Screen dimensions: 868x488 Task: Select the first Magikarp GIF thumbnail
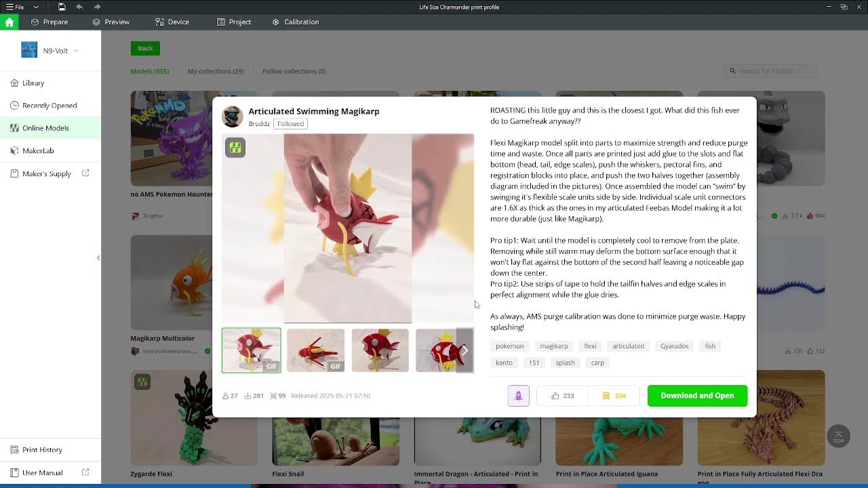point(251,350)
